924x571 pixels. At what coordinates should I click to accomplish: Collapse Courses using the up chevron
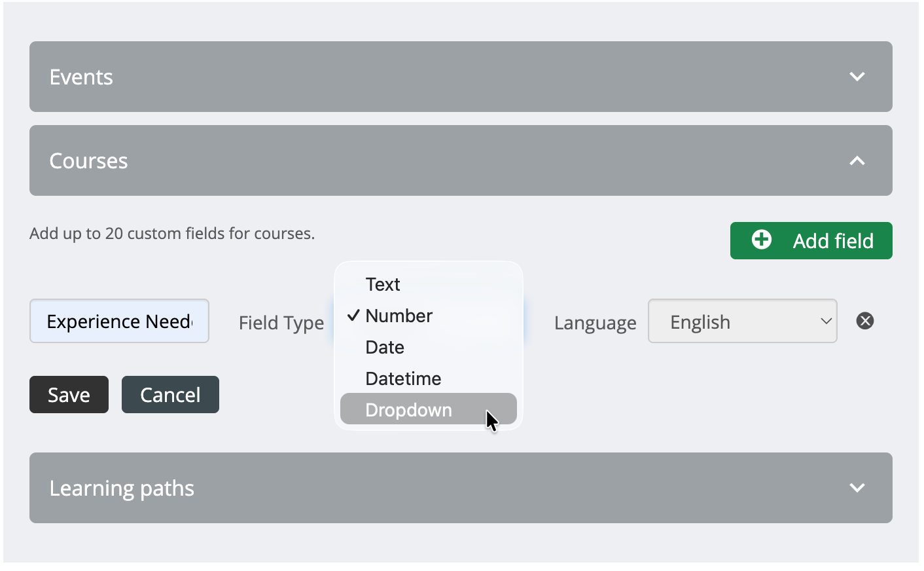point(857,160)
